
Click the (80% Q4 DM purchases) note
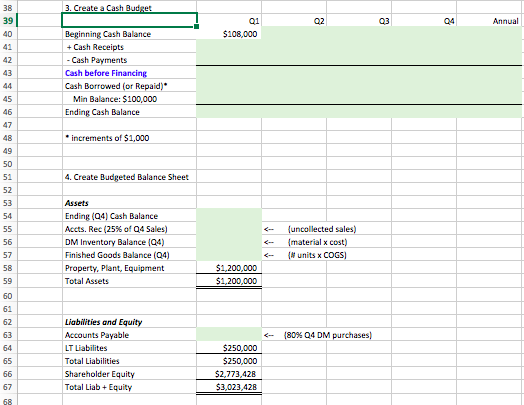pos(328,335)
